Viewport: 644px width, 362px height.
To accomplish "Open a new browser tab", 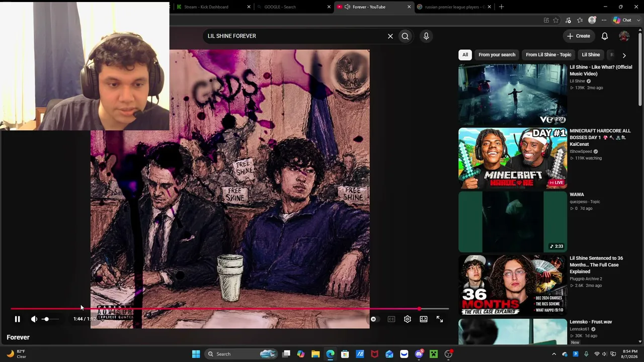I will pyautogui.click(x=501, y=7).
